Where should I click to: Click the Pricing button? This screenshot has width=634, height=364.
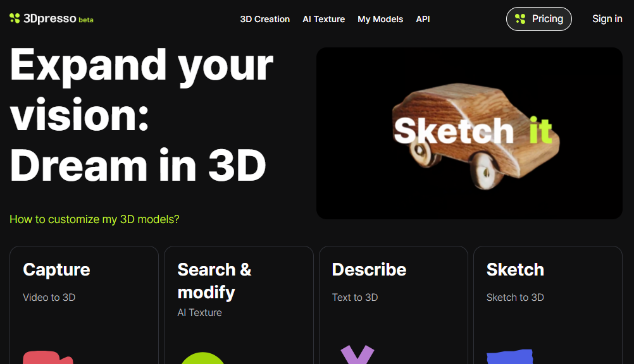click(x=538, y=19)
